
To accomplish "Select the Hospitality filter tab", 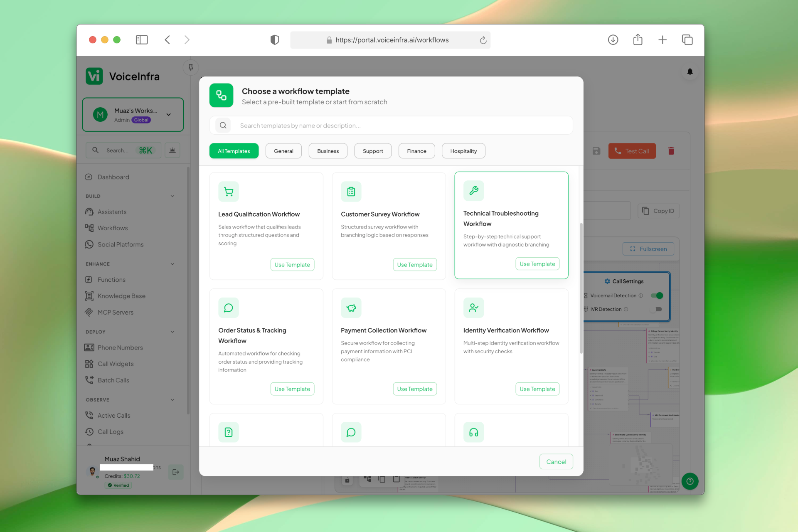I will coord(463,151).
